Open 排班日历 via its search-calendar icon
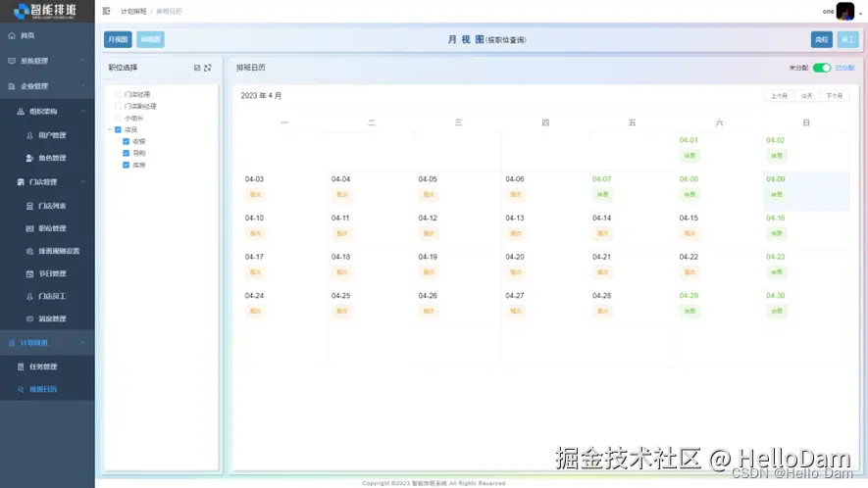The width and height of the screenshot is (868, 488). point(21,389)
